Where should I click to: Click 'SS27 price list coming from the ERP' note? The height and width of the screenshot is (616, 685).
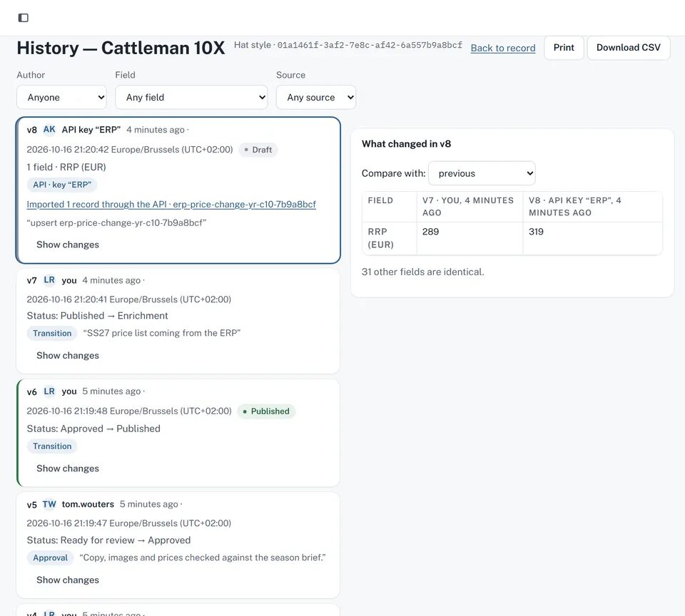coord(162,333)
